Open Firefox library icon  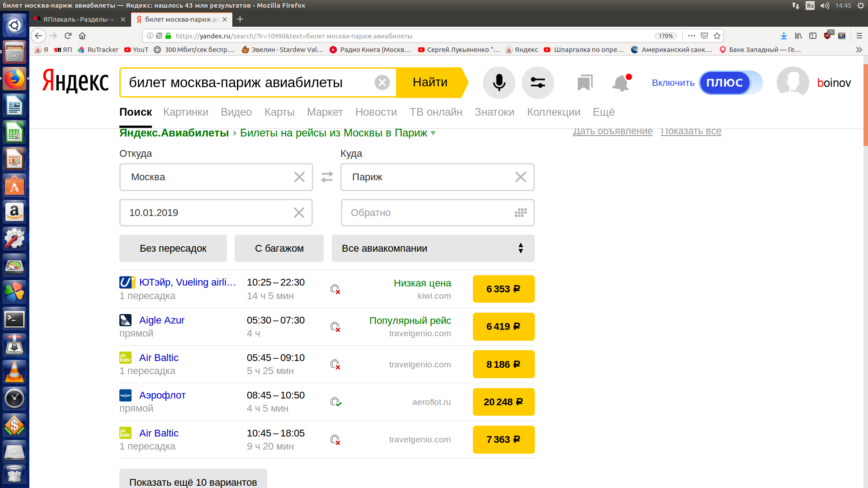[798, 36]
